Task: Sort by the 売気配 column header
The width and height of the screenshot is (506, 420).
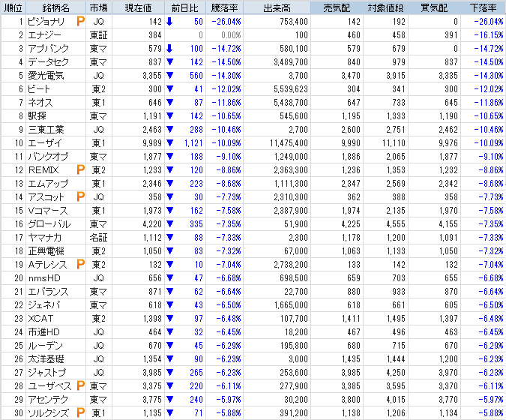Action: coord(337,7)
